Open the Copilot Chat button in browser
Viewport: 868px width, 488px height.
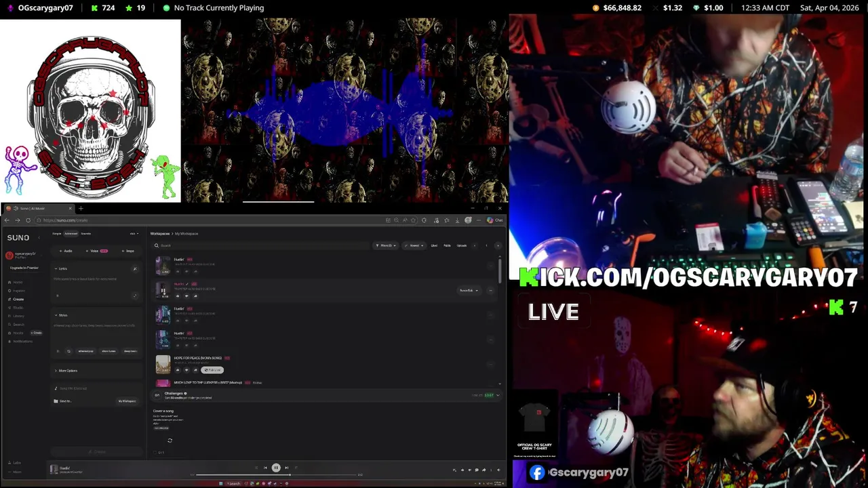(x=494, y=220)
